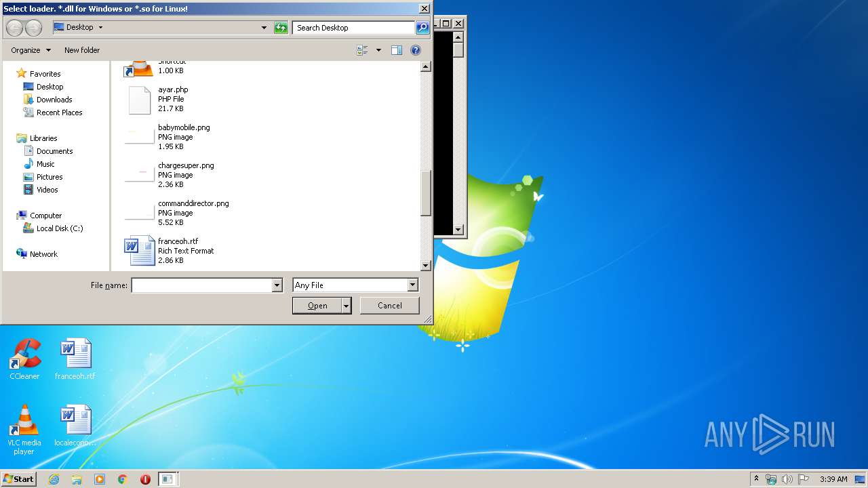Click the Start button
868x488 pixels.
point(18,479)
